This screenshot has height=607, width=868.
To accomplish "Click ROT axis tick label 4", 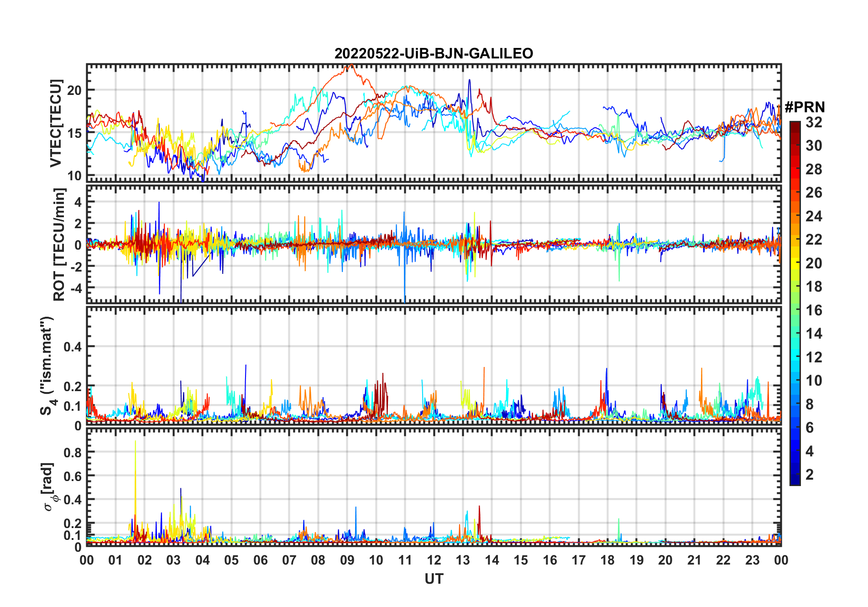I will [78, 202].
